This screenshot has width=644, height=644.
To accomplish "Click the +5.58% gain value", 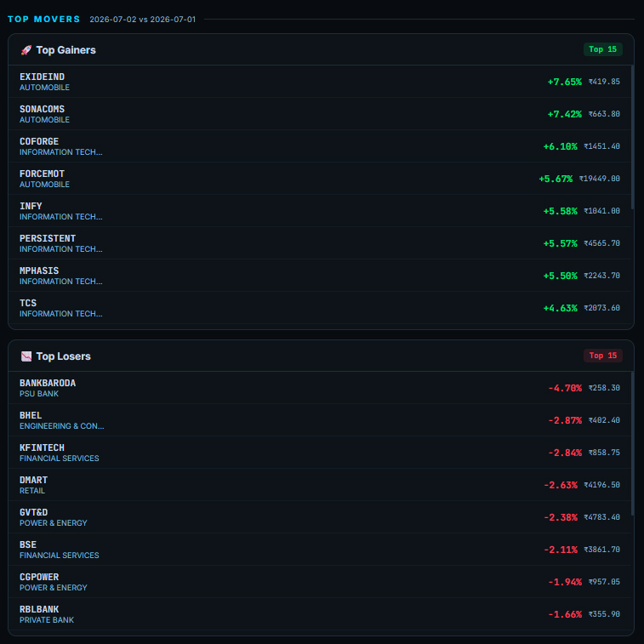I will [x=561, y=211].
